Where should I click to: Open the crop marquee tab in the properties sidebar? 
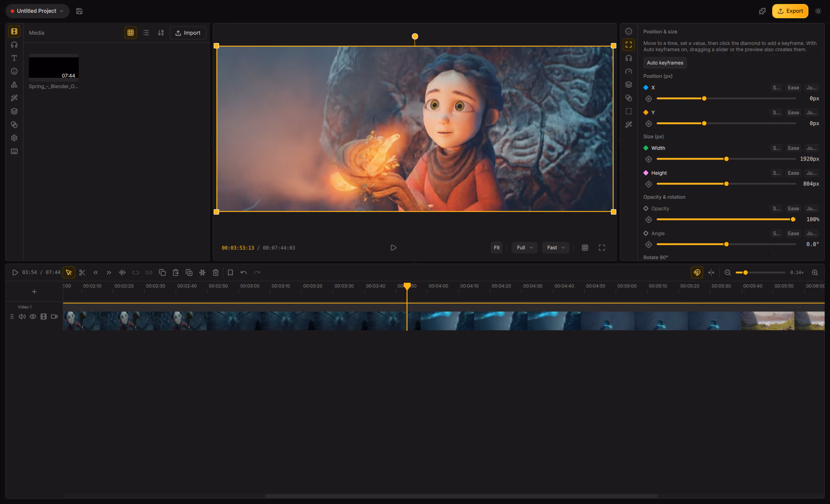tap(629, 112)
